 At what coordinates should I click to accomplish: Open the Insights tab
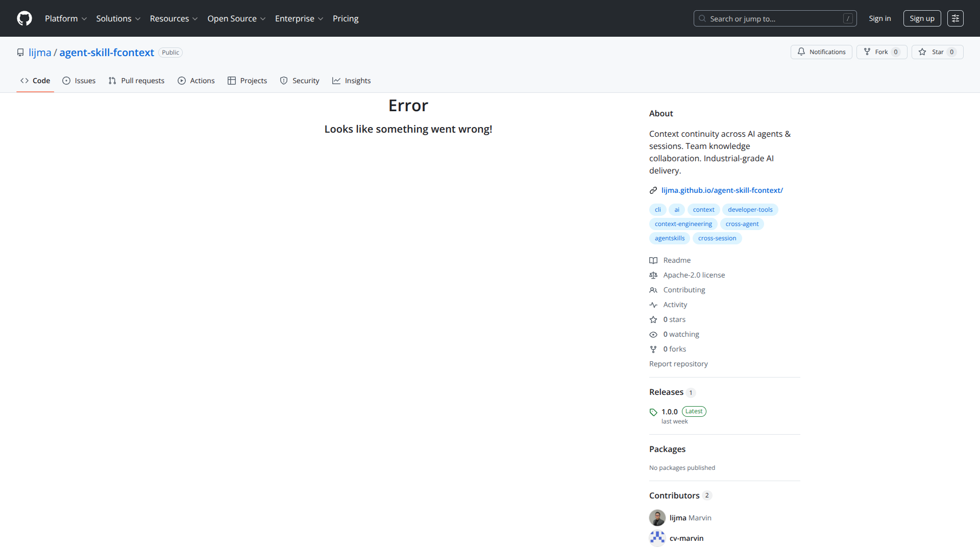[x=351, y=81]
